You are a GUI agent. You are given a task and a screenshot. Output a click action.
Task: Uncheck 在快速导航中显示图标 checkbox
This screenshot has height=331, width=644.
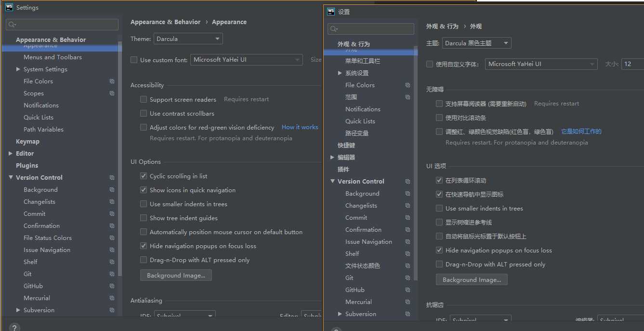(439, 194)
